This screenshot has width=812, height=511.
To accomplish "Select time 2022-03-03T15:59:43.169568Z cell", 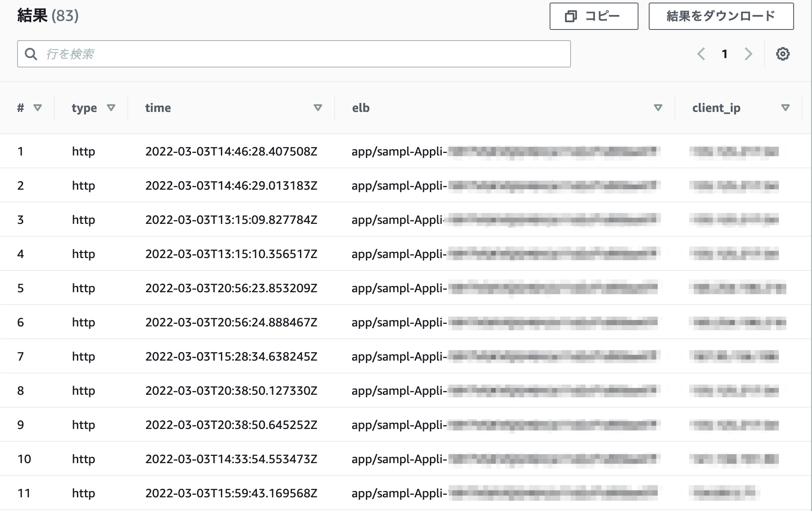I will tap(231, 493).
